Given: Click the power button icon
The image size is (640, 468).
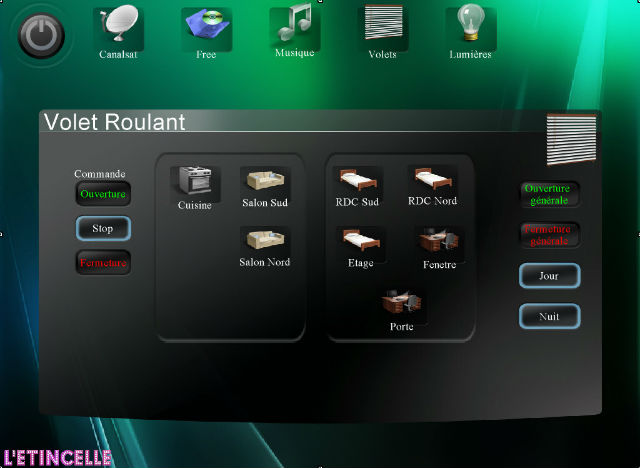Looking at the screenshot, I should pyautogui.click(x=41, y=35).
